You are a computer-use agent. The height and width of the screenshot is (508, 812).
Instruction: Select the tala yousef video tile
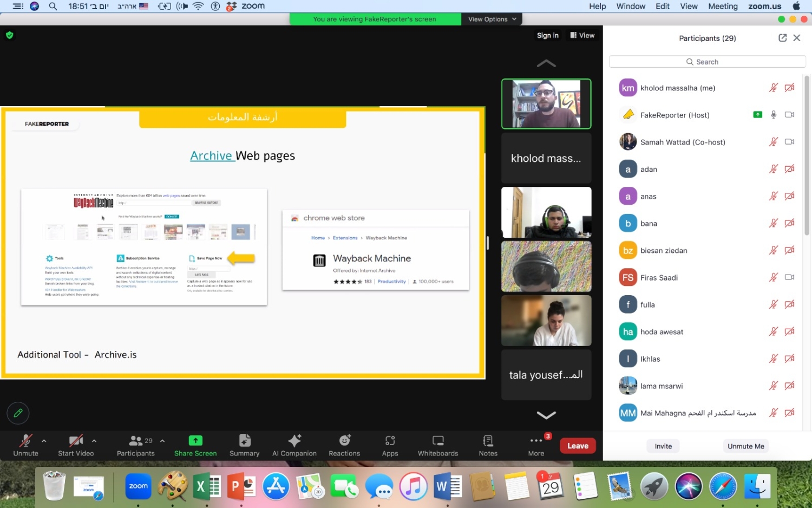[546, 375]
